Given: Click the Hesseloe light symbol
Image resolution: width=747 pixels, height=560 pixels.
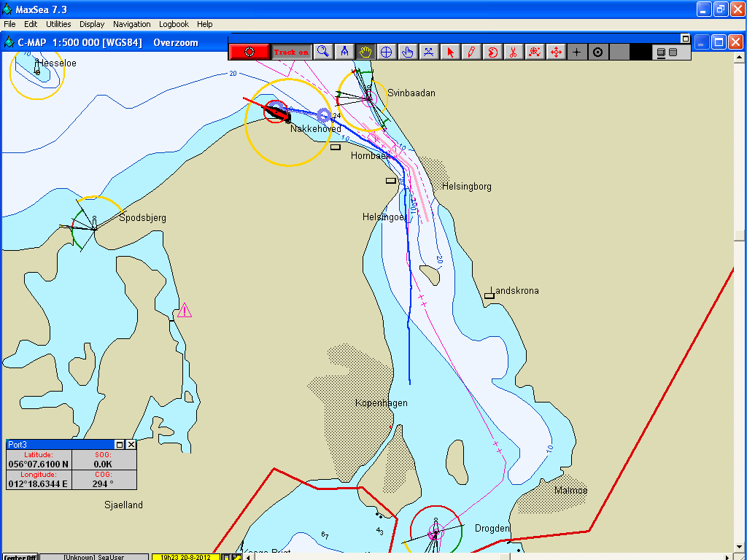Looking at the screenshot, I should pos(36,67).
